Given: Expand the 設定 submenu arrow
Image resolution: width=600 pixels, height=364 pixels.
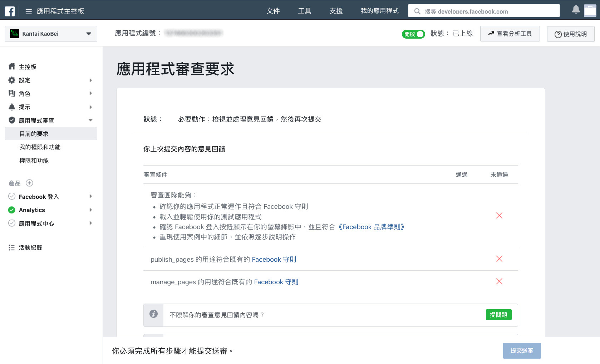Looking at the screenshot, I should pos(90,80).
